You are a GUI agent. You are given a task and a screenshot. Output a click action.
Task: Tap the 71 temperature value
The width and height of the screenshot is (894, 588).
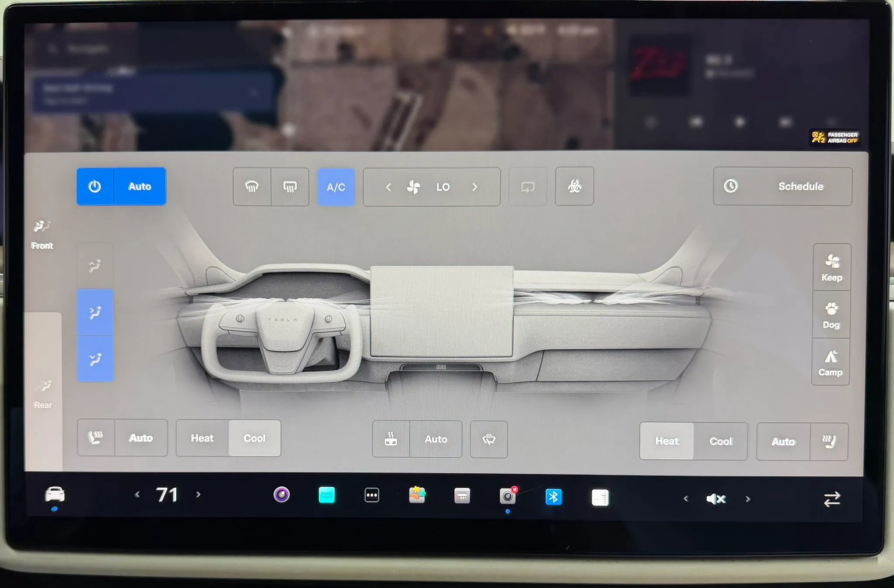pos(167,495)
